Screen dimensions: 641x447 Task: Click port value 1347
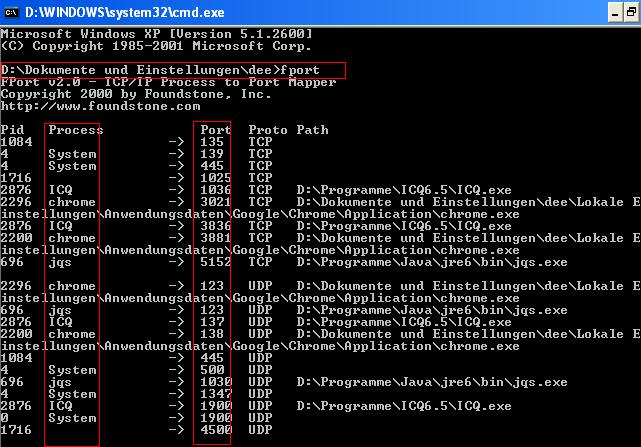point(216,394)
